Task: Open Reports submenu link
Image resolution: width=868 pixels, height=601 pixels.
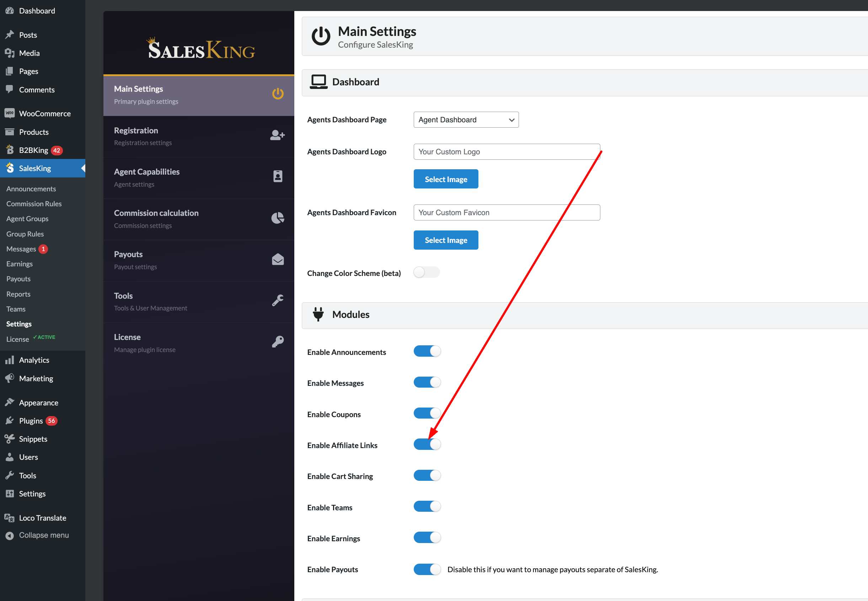Action: pyautogui.click(x=18, y=294)
